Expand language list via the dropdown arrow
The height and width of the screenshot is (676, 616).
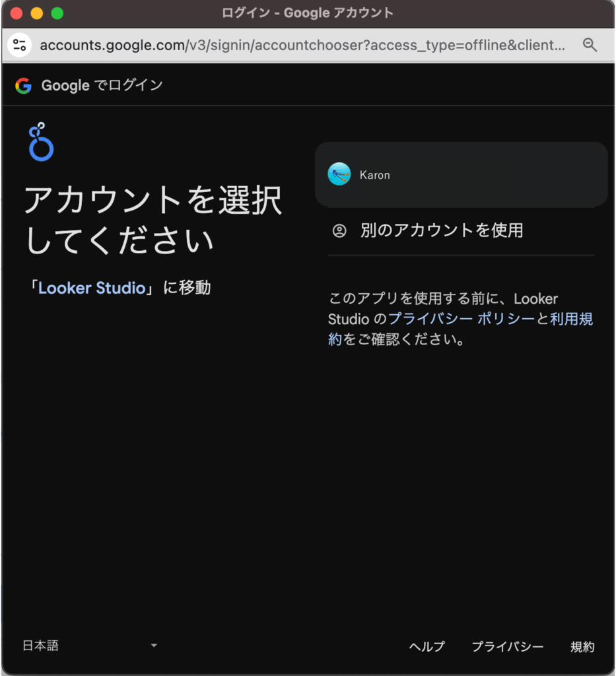[x=154, y=646]
